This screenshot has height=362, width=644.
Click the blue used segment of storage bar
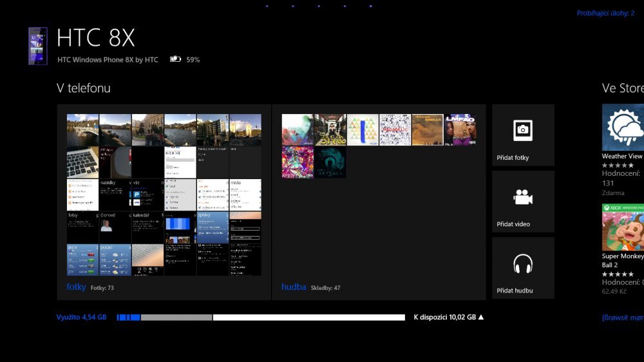(128, 317)
